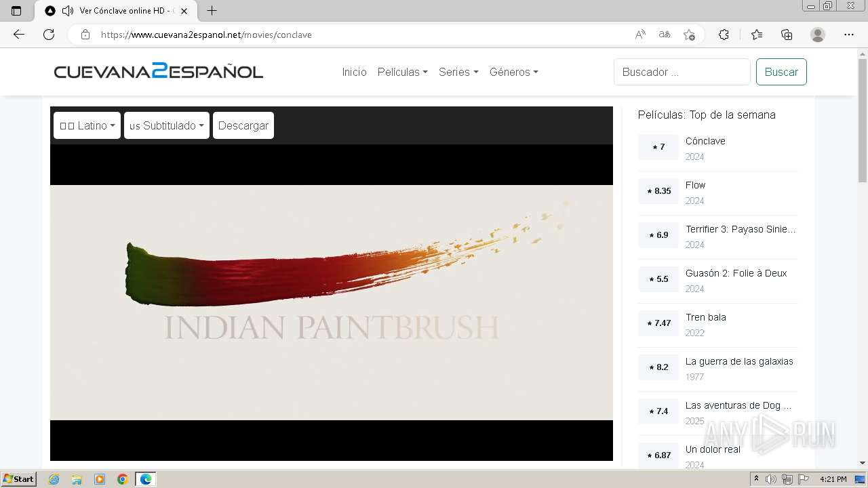Open translate options in address bar
The image size is (868, 488).
[665, 35]
